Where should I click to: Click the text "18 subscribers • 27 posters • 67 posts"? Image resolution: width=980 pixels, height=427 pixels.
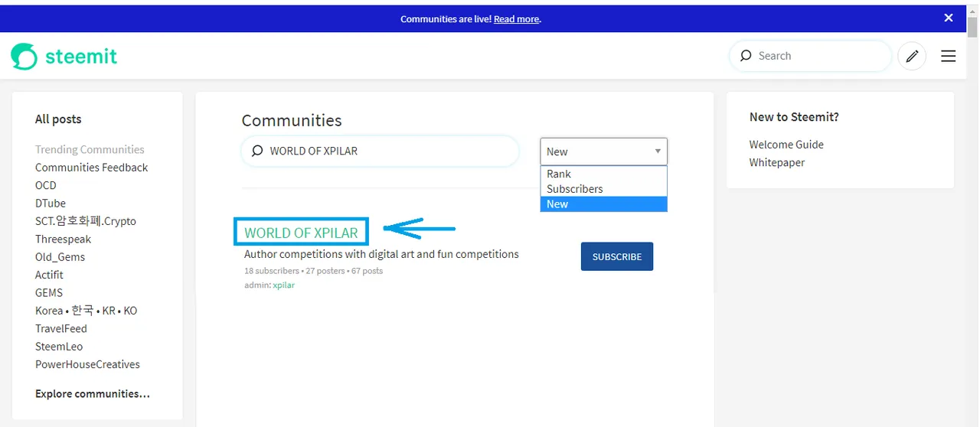313,271
